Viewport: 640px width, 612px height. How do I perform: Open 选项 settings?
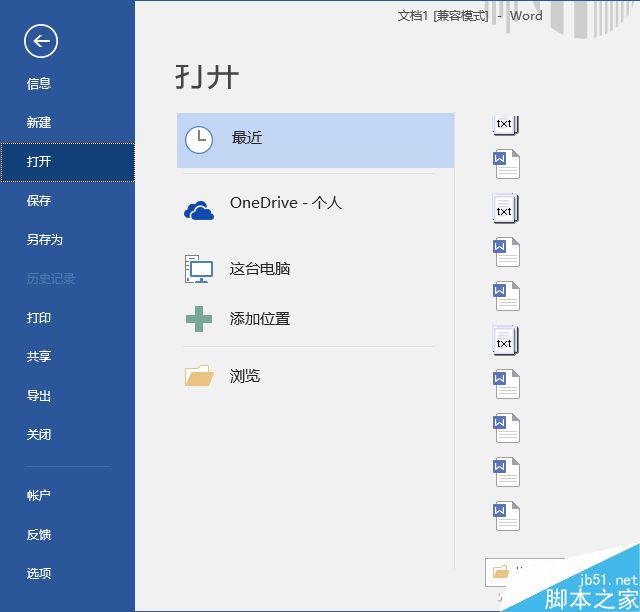tap(39, 574)
